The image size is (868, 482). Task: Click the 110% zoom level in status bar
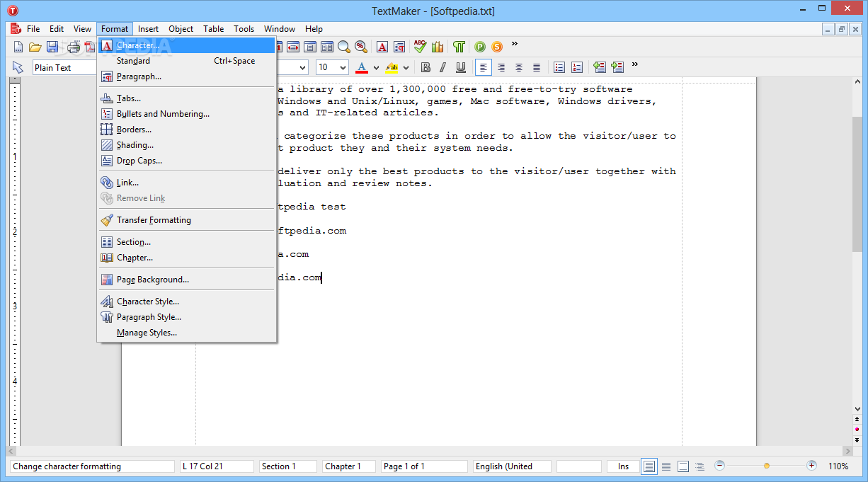(838, 466)
